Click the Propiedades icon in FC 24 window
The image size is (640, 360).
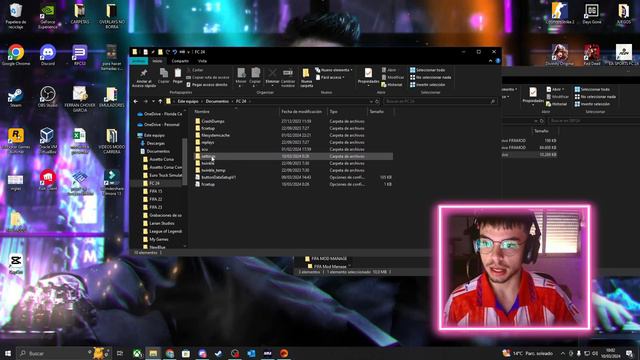(x=368, y=73)
